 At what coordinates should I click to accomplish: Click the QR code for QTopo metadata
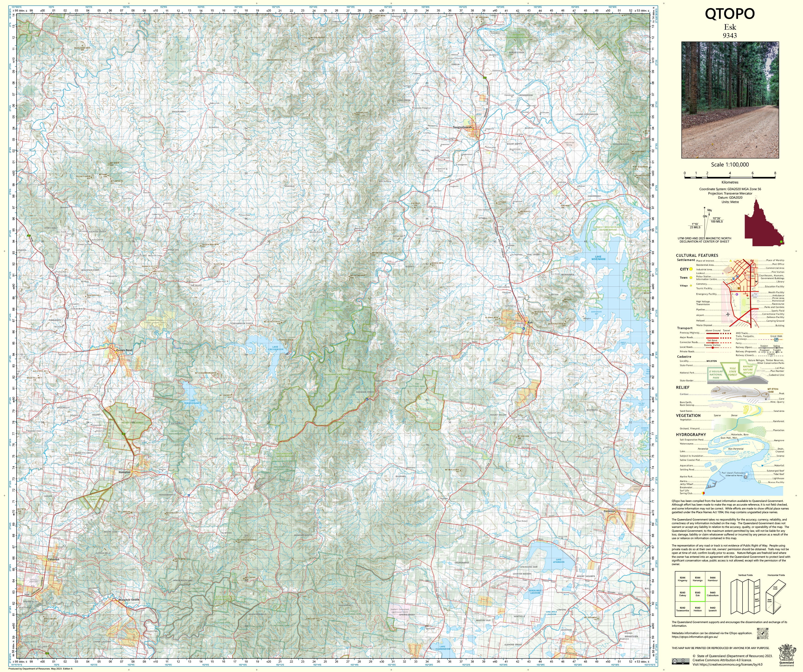pos(763,633)
